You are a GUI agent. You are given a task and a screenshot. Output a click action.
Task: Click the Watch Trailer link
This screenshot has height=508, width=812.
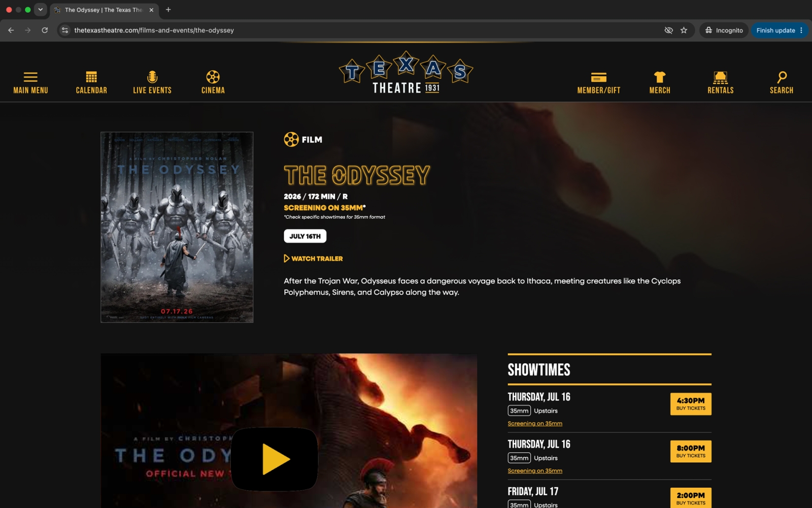point(313,259)
